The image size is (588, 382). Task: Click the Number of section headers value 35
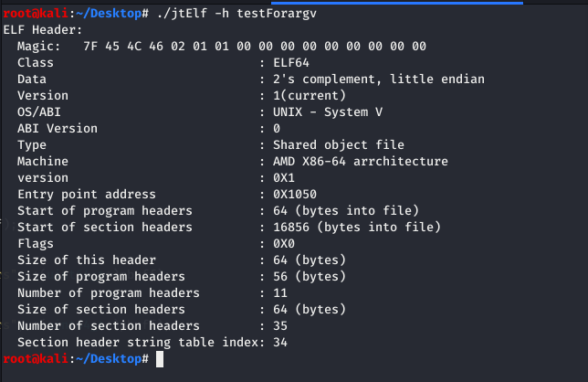coord(280,325)
